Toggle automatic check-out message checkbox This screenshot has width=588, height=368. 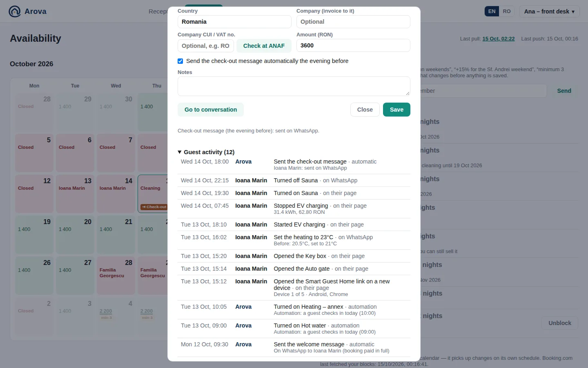(180, 61)
